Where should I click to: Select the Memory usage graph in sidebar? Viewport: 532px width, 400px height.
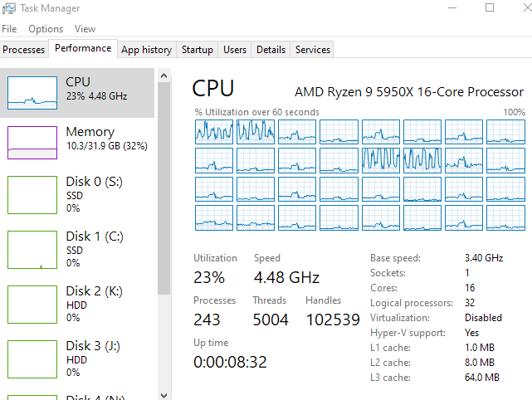[32, 142]
